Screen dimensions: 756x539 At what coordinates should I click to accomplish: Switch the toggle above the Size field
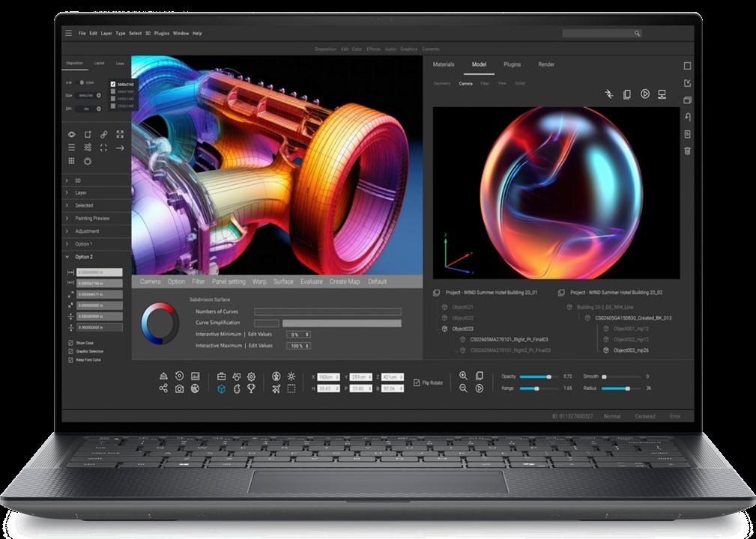point(82,83)
